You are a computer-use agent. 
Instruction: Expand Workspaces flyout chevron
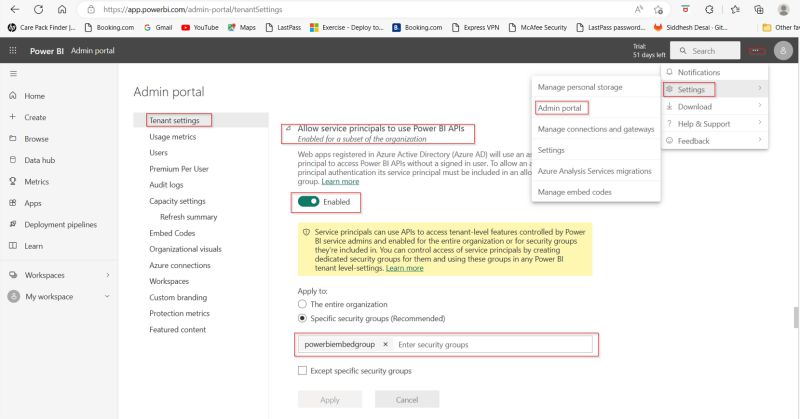click(x=108, y=275)
